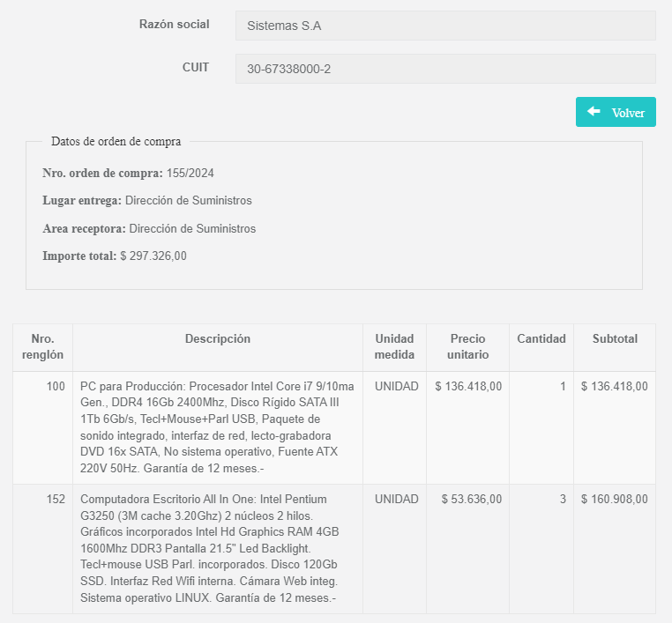Select the Unidad medida column header

[394, 347]
